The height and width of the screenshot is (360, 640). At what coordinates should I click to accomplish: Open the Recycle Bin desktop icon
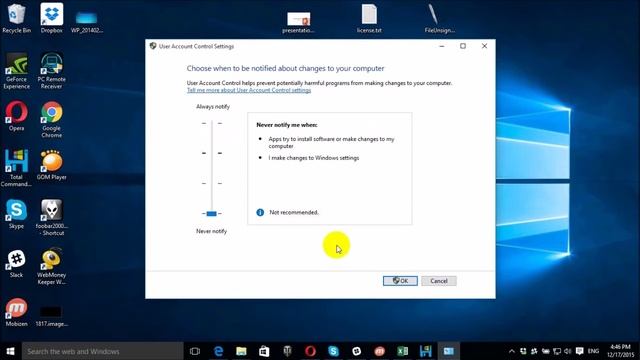tap(16, 18)
